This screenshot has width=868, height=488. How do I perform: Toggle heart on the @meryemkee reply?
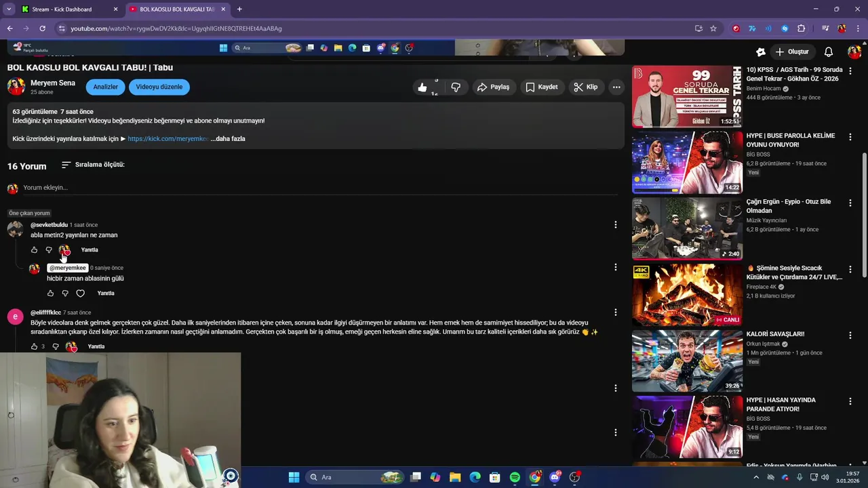(80, 293)
